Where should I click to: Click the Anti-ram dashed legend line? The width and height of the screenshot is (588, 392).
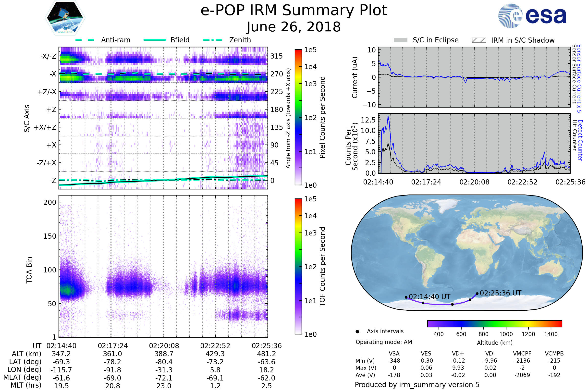(85, 40)
